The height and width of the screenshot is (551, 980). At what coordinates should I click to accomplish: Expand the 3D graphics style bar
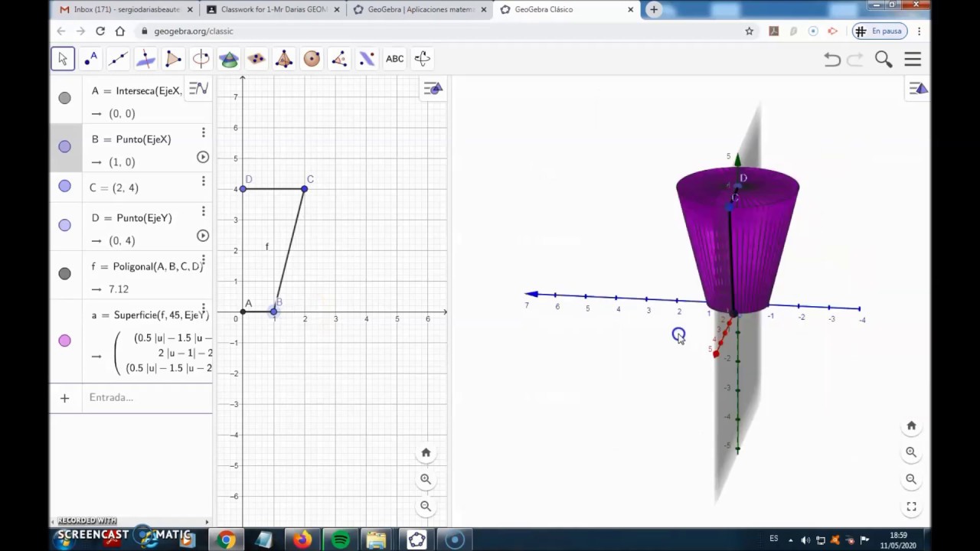(918, 89)
